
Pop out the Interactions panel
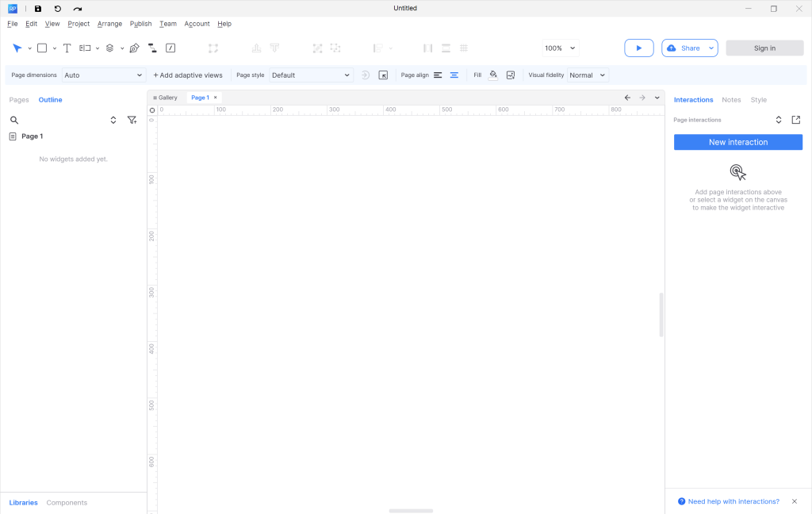click(x=796, y=120)
